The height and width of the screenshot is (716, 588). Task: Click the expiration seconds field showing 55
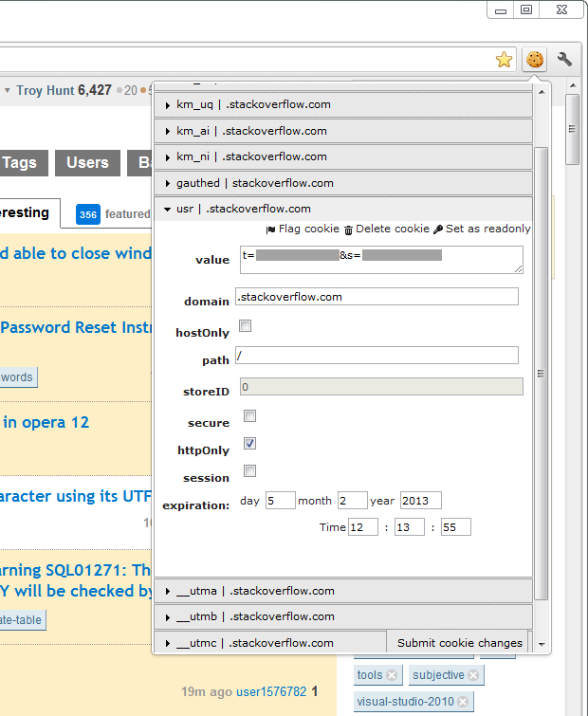(x=455, y=527)
